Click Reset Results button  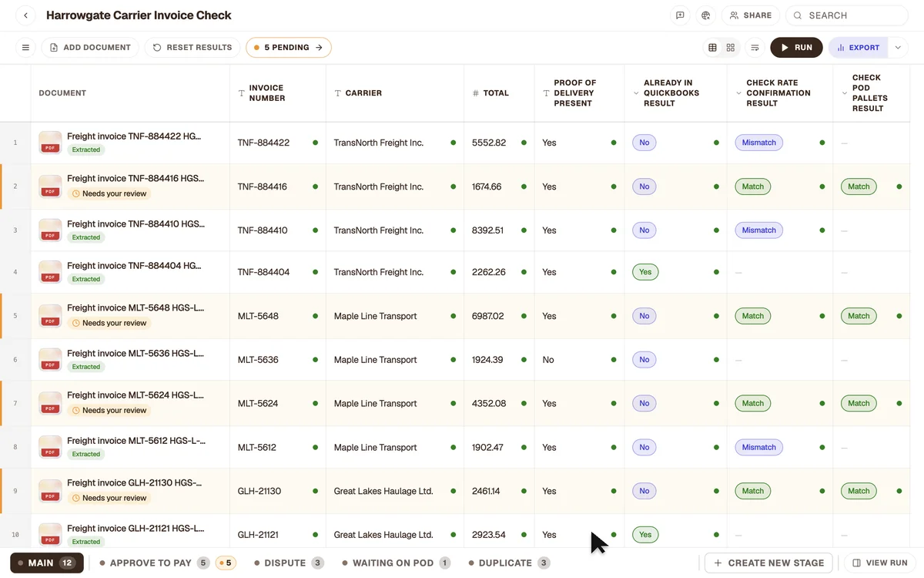click(192, 48)
